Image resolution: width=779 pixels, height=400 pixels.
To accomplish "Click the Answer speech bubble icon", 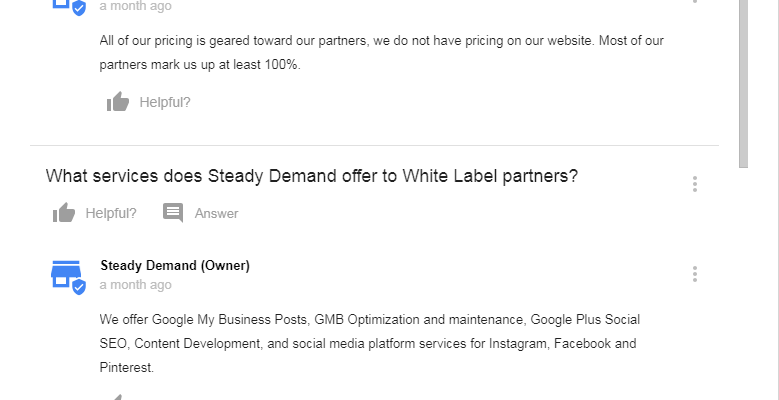I will coord(173,213).
